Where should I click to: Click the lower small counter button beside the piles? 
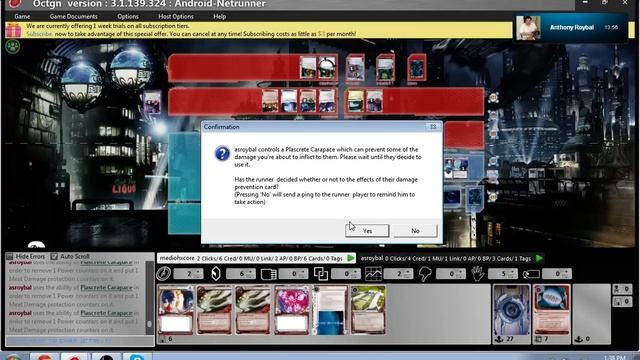(x=622, y=302)
